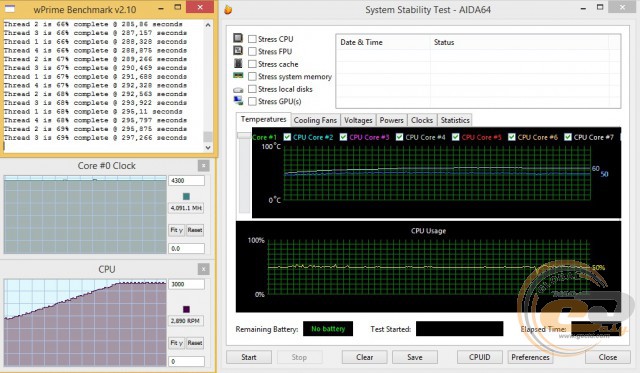Click the wPrime window icon in title bar
640x373 pixels.
(x=10, y=9)
